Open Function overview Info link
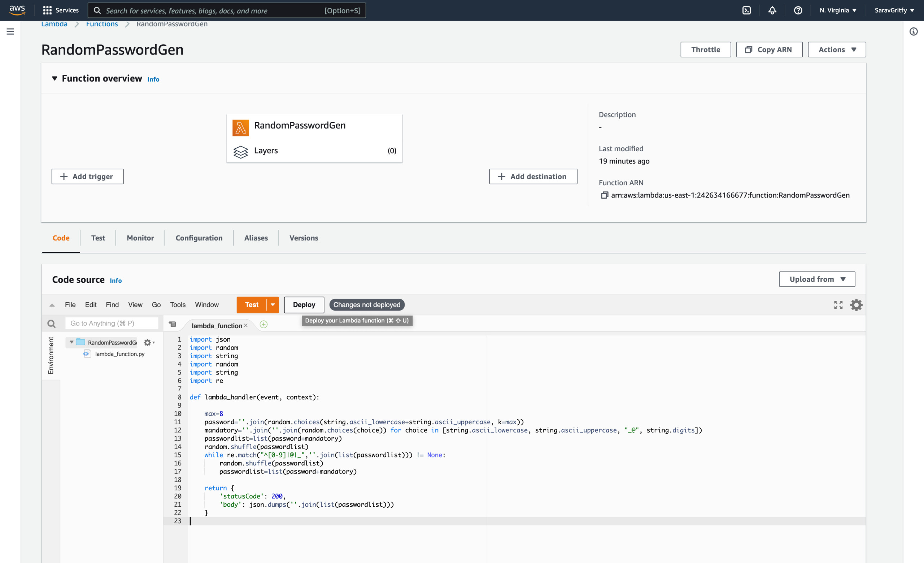 coord(153,79)
